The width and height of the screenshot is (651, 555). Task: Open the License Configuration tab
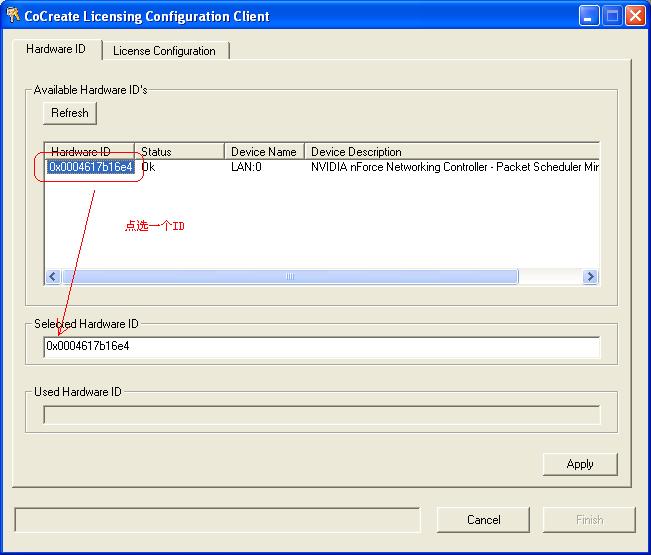tap(165, 51)
